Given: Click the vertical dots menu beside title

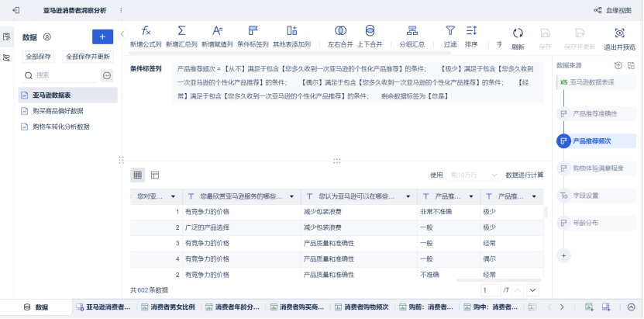Looking at the screenshot, I should click(121, 10).
